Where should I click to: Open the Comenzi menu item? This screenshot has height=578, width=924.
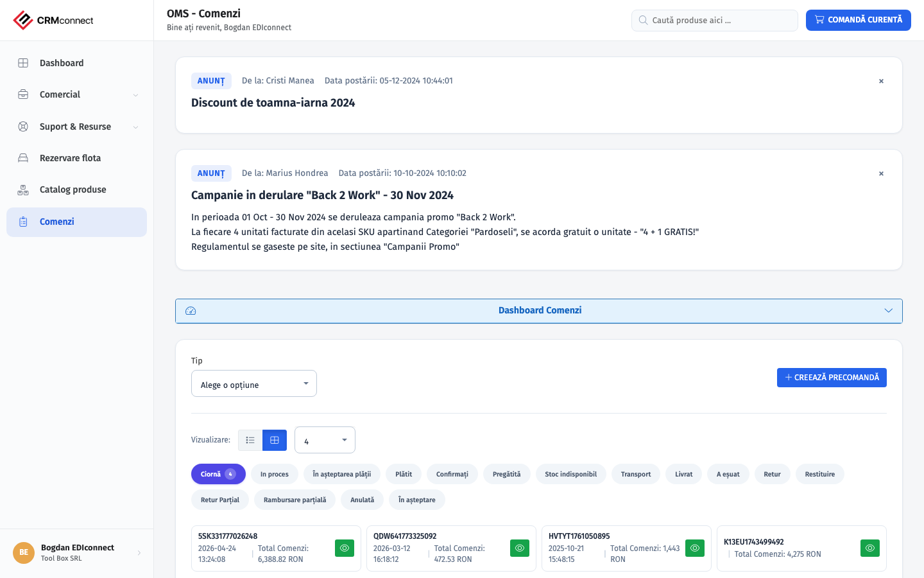tap(77, 222)
